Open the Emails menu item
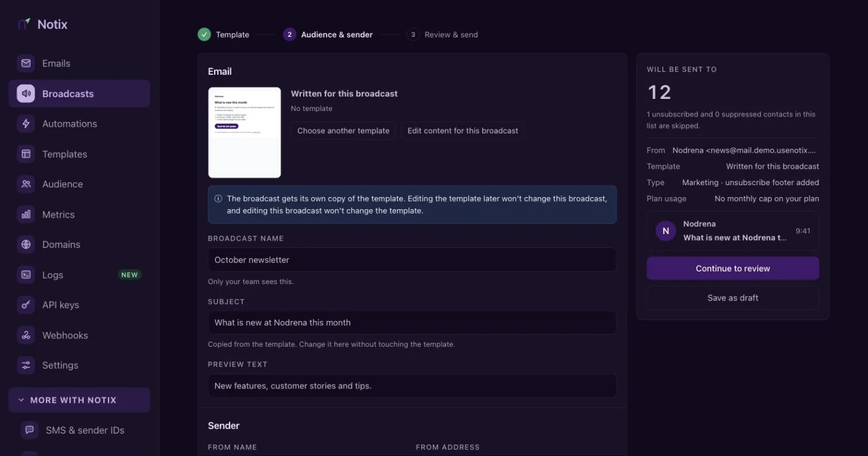This screenshot has width=868, height=456. [x=79, y=63]
